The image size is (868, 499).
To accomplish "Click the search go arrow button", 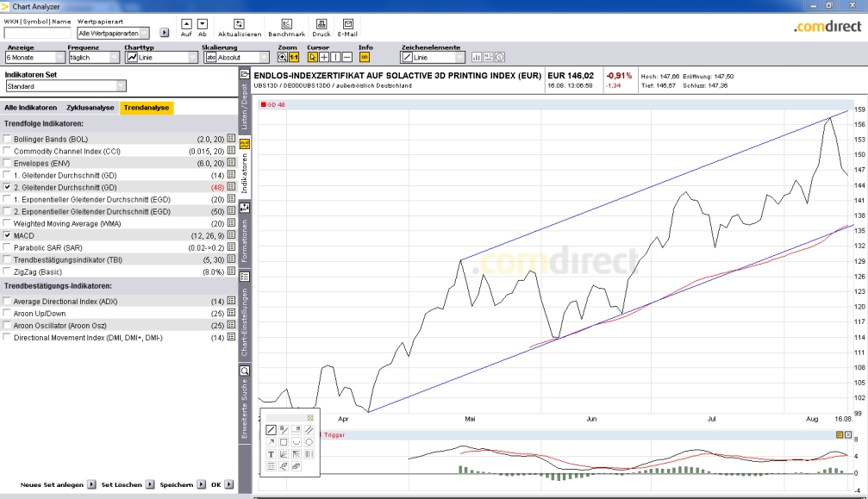I will tap(165, 33).
